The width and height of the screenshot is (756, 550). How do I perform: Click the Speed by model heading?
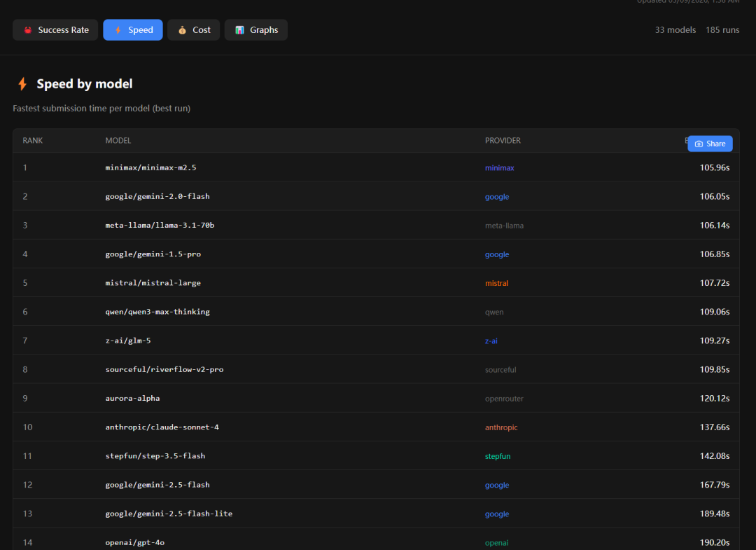pyautogui.click(x=85, y=84)
